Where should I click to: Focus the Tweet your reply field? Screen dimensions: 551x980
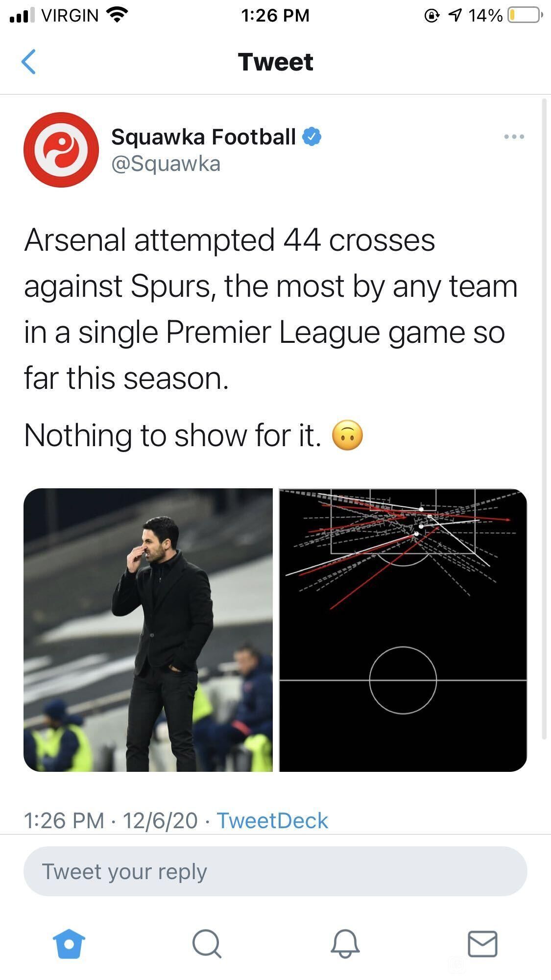click(275, 871)
